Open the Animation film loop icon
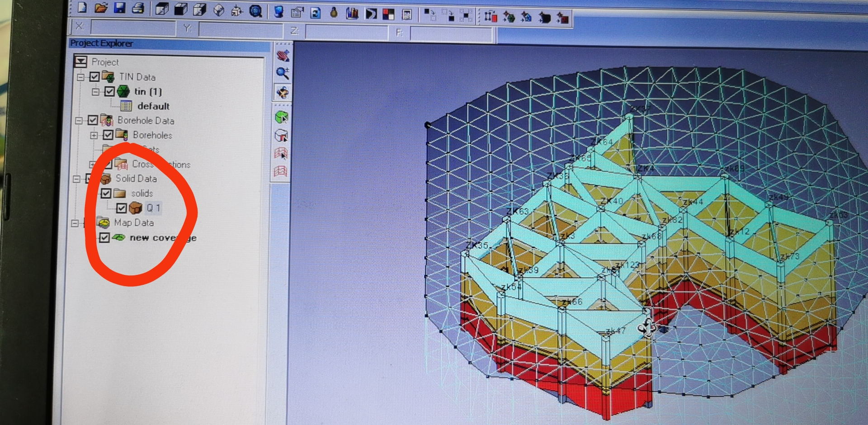This screenshot has height=425, width=868. (371, 14)
